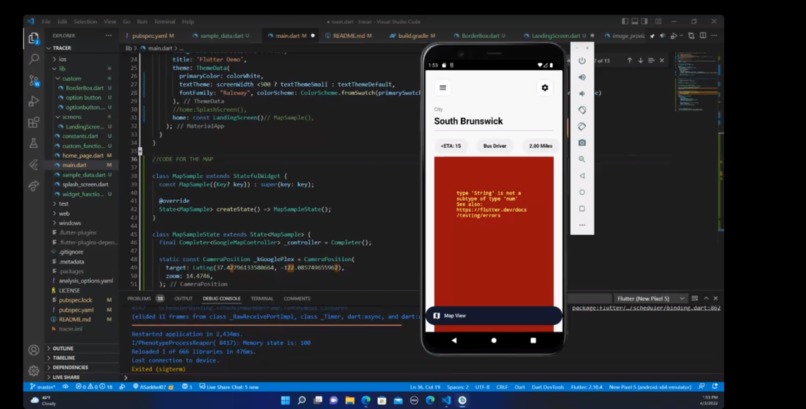
Task: Open the Explorer view in activity bar
Action: [34, 39]
